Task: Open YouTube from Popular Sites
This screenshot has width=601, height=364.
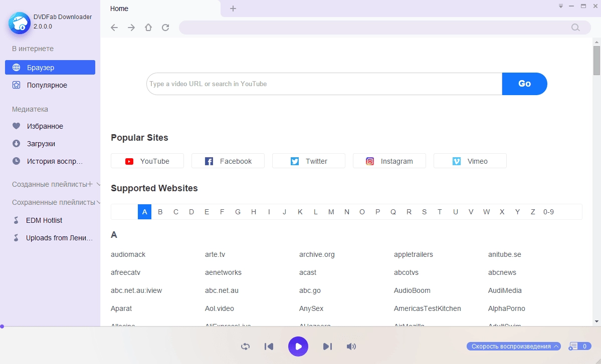Action: tap(147, 161)
